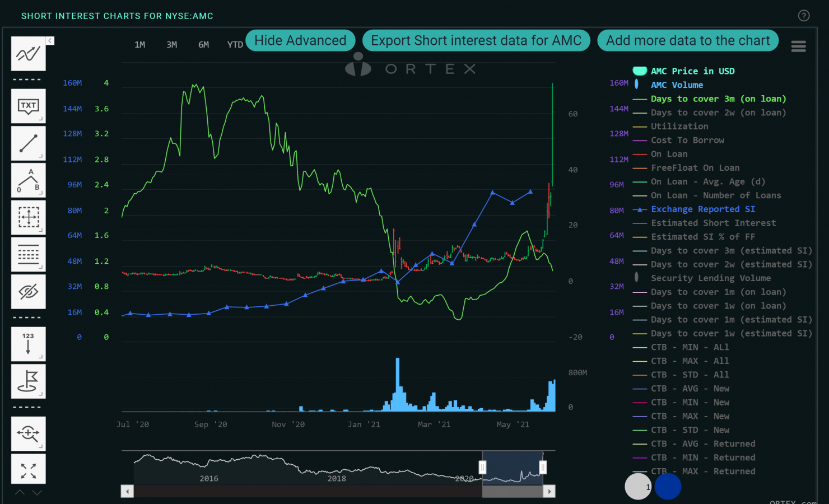Enable the Utilization series
This screenshot has width=829, height=504.
tap(679, 127)
